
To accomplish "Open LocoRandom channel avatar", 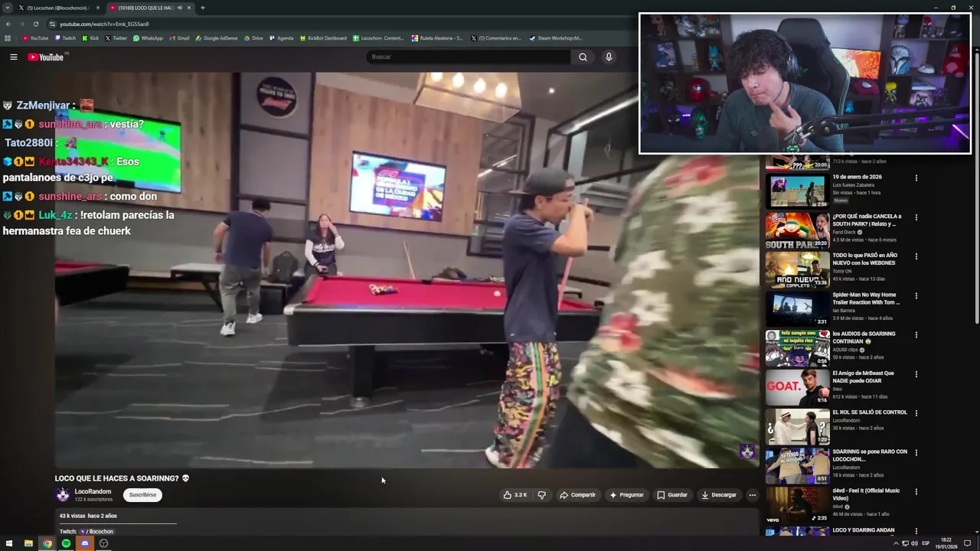I will [63, 495].
